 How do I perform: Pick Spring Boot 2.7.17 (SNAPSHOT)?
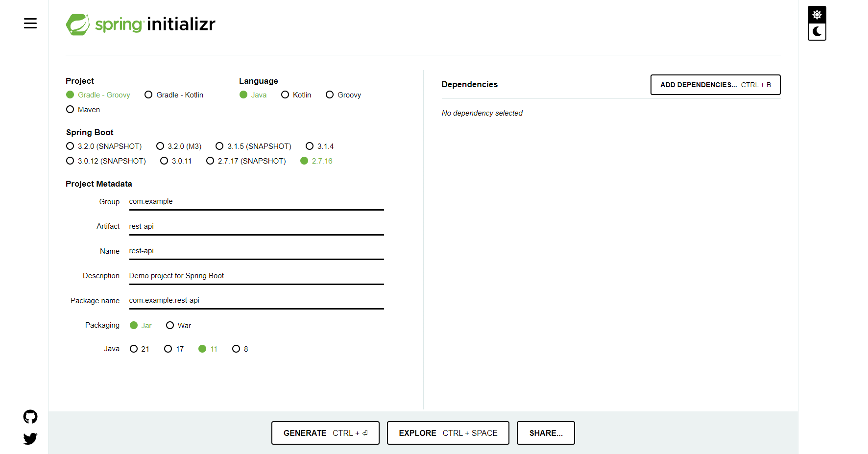246,161
